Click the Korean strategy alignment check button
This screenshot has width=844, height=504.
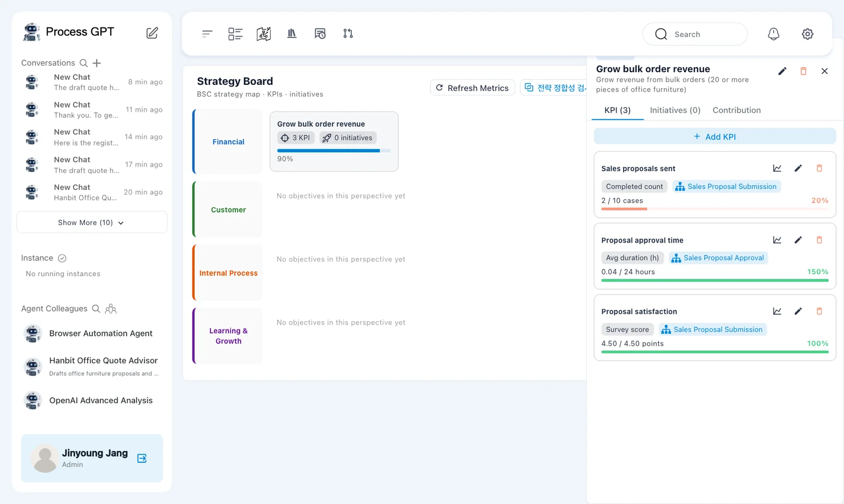tap(554, 88)
